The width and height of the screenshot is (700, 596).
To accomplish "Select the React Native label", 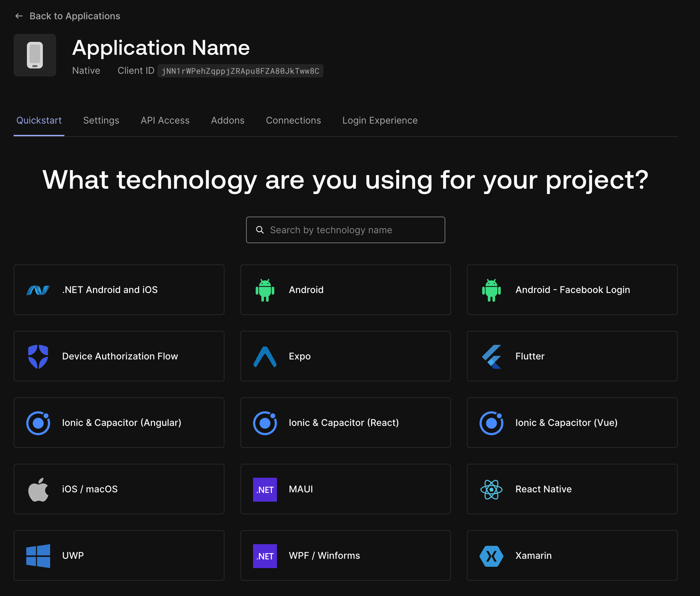I will (x=543, y=490).
